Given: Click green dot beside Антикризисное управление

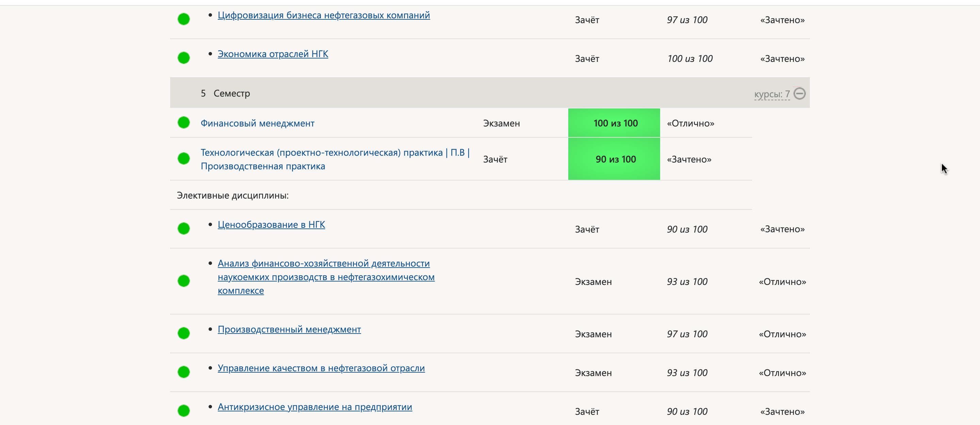Looking at the screenshot, I should pyautogui.click(x=184, y=411).
